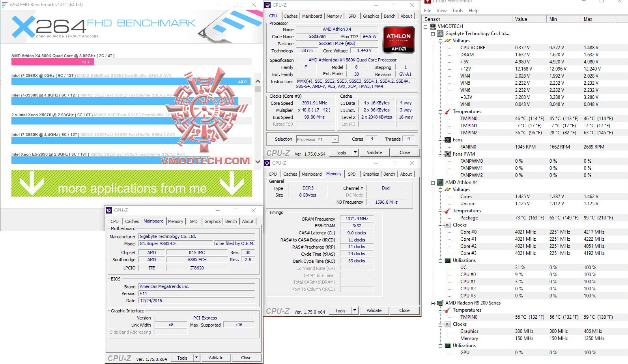Switch to SPD tab in CPU-Z Memory window
Viewport: 628px width, 364px height.
coord(351,174)
